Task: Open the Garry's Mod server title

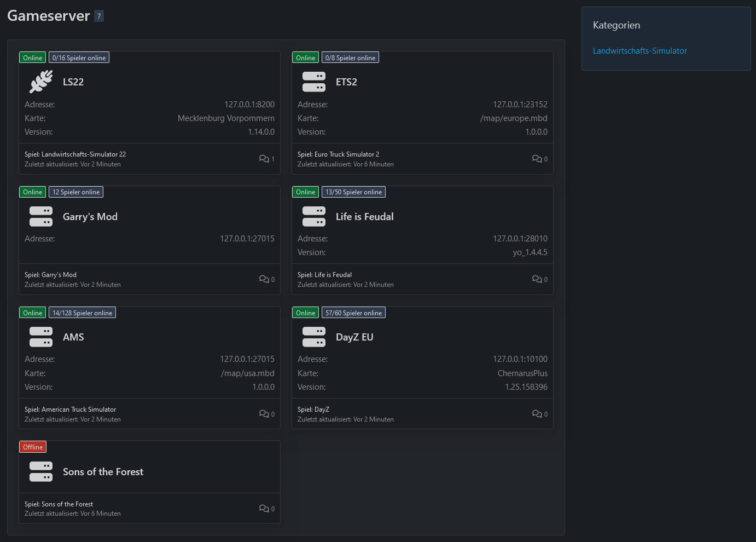Action: (90, 217)
